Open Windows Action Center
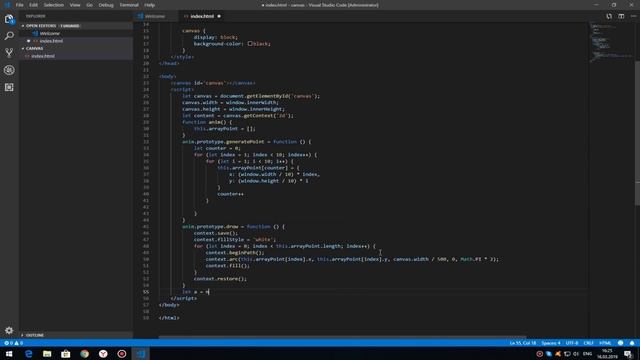The height and width of the screenshot is (360, 640). (x=628, y=354)
